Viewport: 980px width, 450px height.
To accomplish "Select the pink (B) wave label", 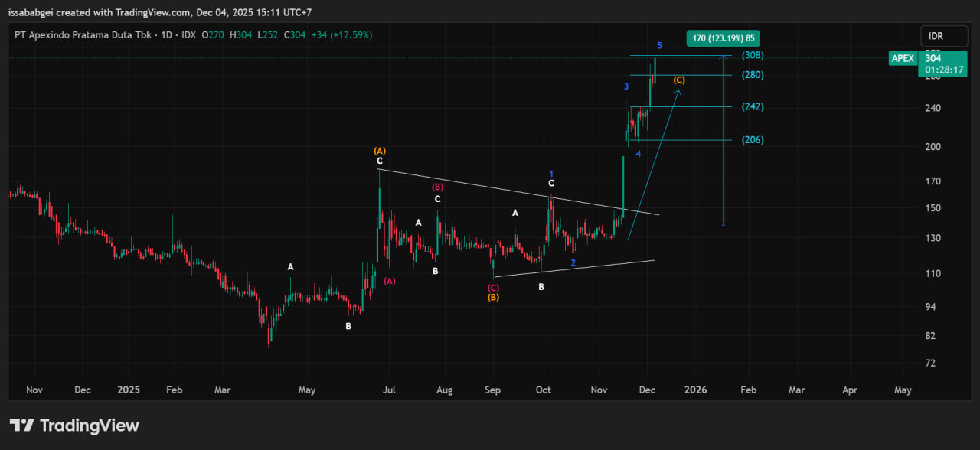I will 437,186.
